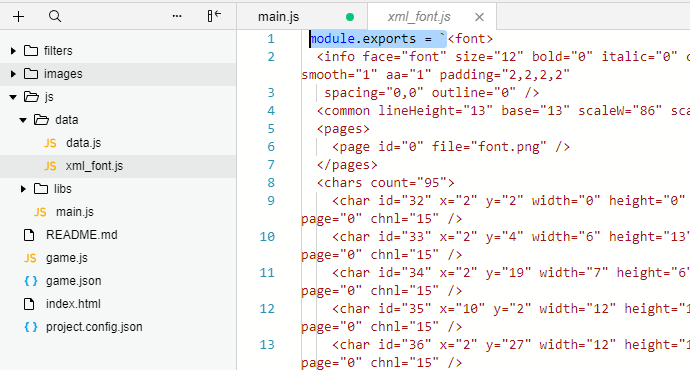Click the JS icon beside data.js
690x370 pixels.
[50, 143]
